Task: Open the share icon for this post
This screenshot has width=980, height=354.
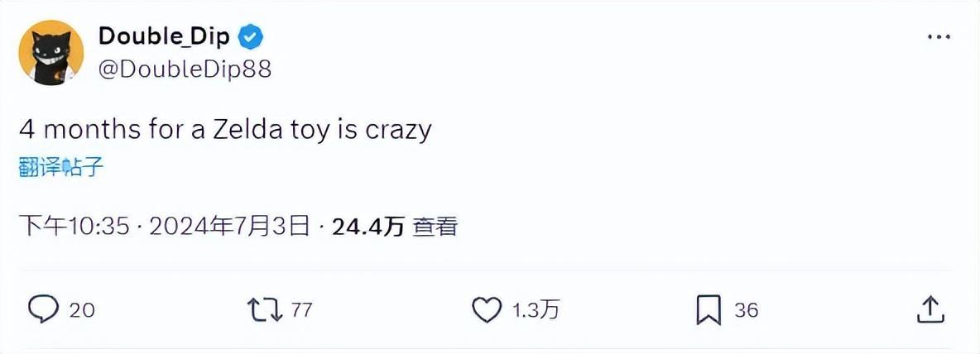Action: point(931,309)
